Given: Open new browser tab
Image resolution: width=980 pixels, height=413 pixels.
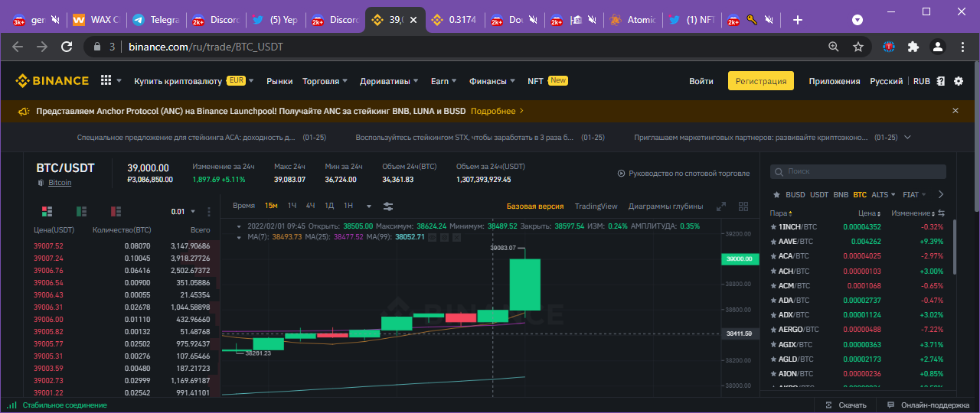Looking at the screenshot, I should [798, 20].
